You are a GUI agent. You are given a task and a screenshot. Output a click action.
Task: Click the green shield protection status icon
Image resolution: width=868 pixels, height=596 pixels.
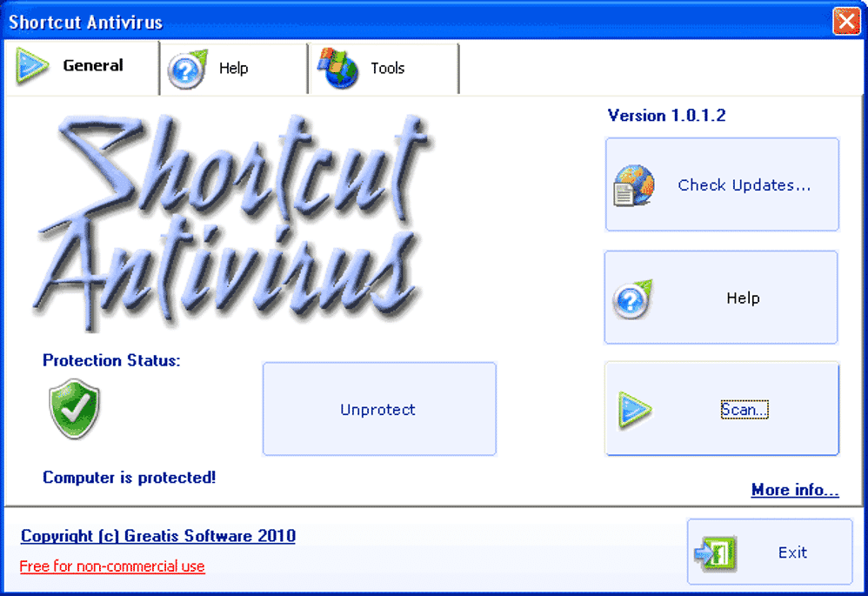(x=74, y=407)
